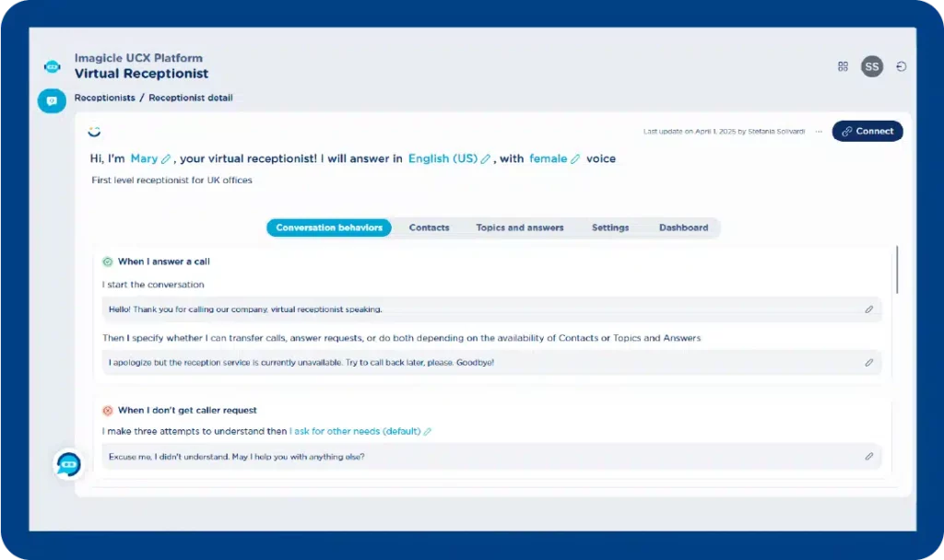944x560 pixels.
Task: Click the Dashboard tab label
Action: [x=682, y=227]
